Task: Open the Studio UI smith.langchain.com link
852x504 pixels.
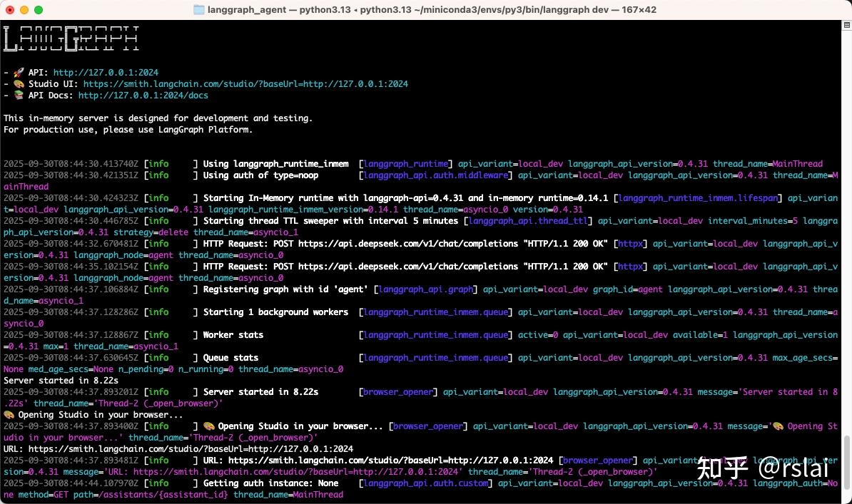Action: (x=245, y=83)
